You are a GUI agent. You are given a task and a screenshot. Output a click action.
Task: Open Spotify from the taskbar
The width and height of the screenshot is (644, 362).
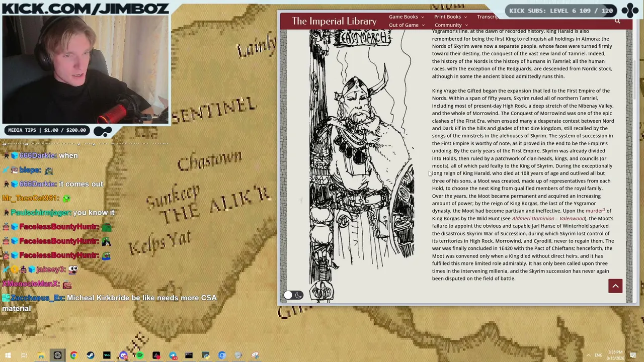tap(140, 355)
